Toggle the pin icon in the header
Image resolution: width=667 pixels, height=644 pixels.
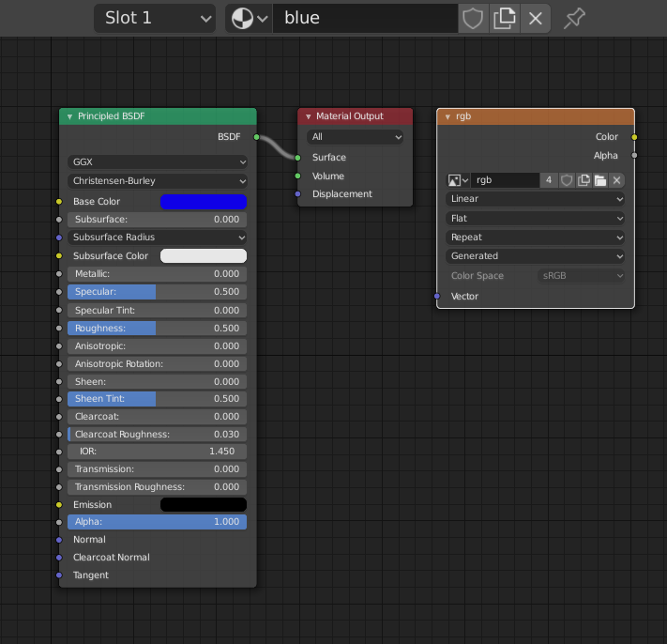point(572,18)
